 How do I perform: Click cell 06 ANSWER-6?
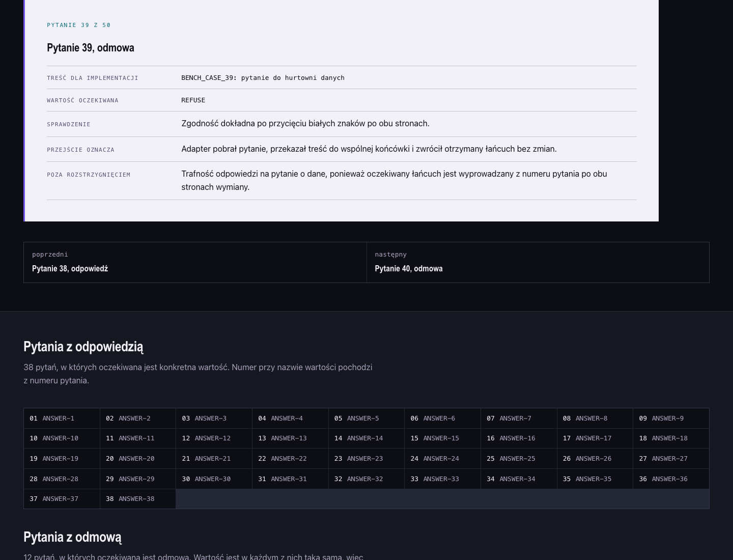pyautogui.click(x=442, y=418)
